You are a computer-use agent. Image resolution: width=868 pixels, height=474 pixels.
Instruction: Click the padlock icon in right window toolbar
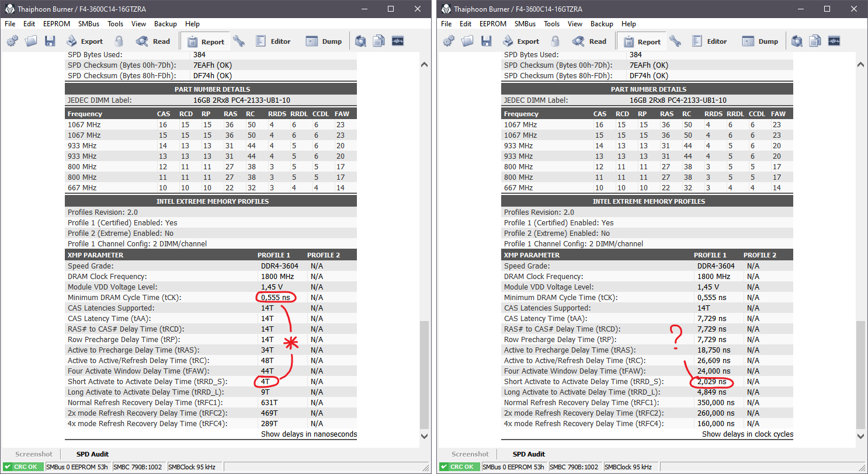click(x=555, y=41)
